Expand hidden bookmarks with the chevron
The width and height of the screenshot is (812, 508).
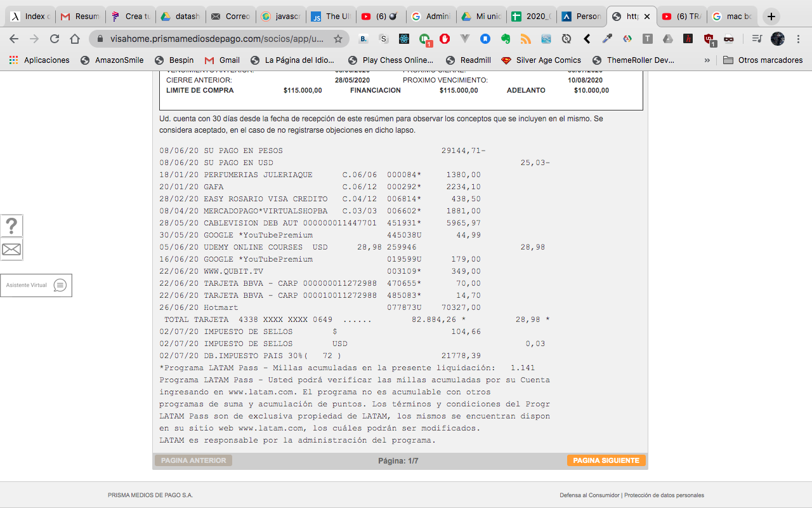point(707,60)
